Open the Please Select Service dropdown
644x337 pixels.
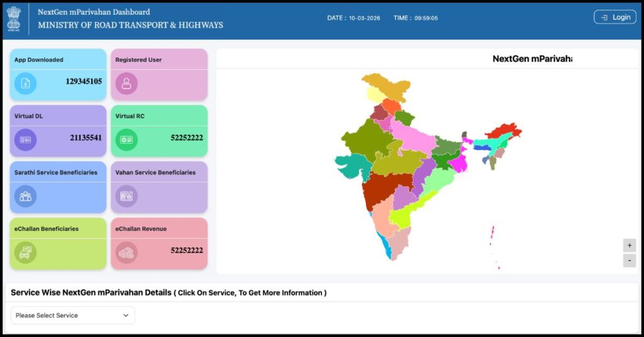point(73,315)
